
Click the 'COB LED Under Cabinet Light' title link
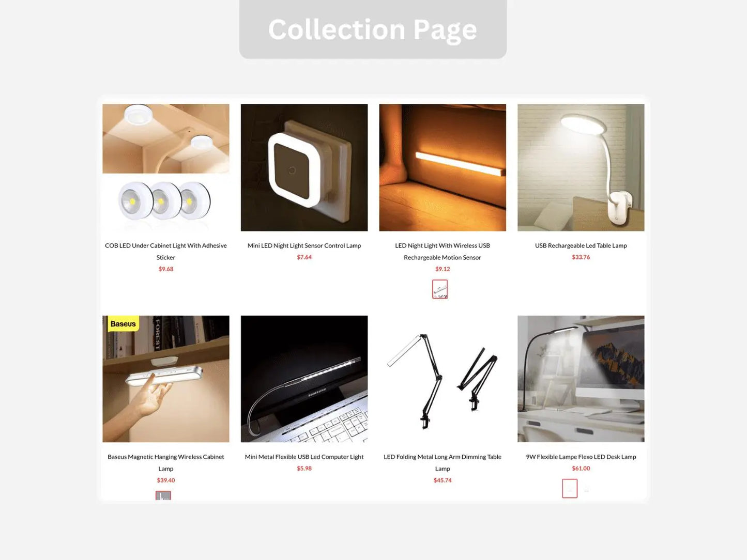(x=166, y=252)
